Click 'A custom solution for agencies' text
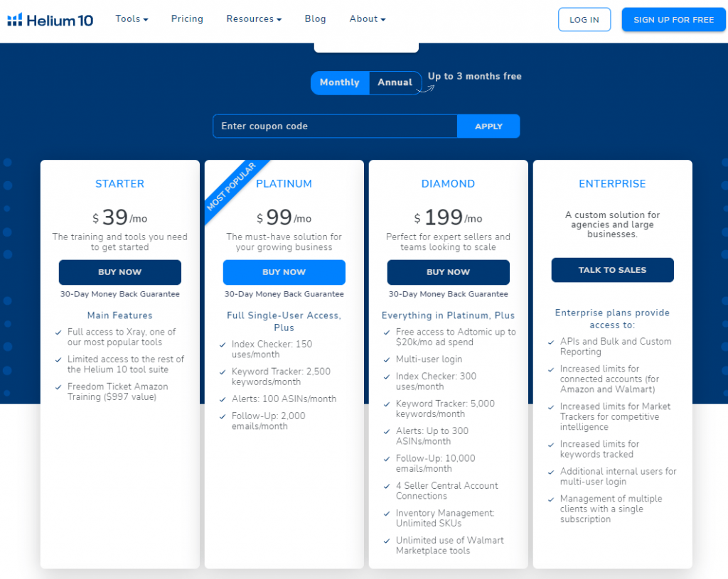 coord(612,224)
